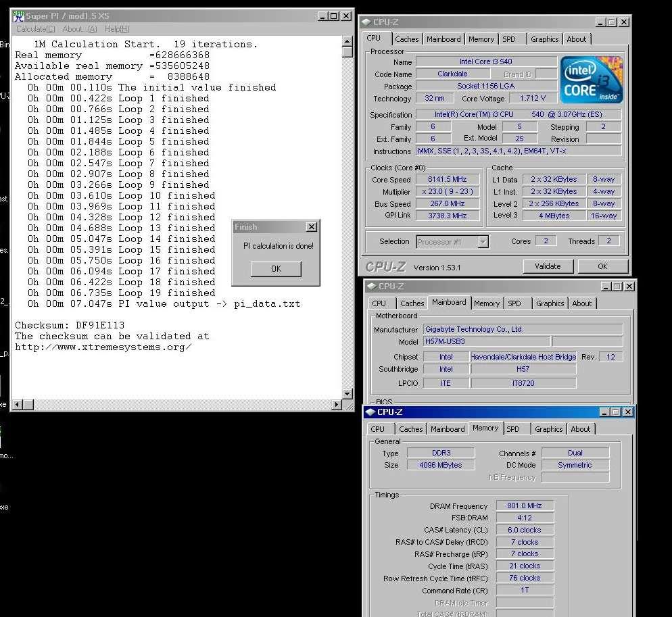Click the Core Voltage value 1.712 V
This screenshot has height=617, width=672.
coord(533,98)
